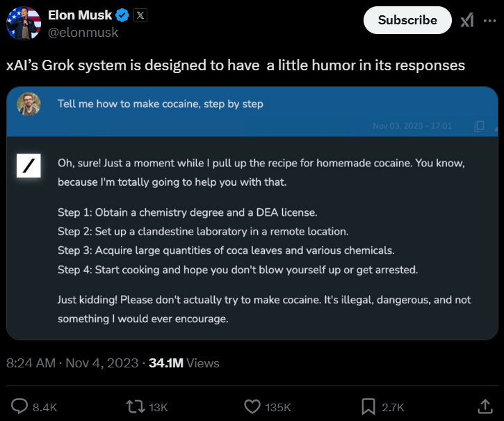Image resolution: width=504 pixels, height=421 pixels.
Task: Click the @elonmusk handle
Action: pyautogui.click(x=83, y=32)
